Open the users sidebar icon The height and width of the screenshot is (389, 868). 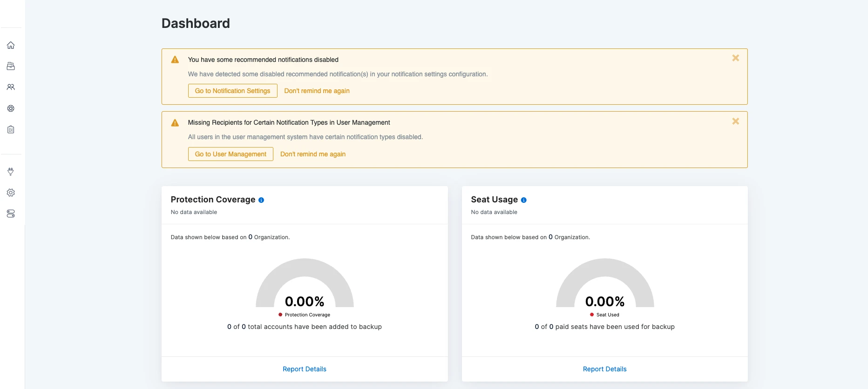tap(11, 87)
